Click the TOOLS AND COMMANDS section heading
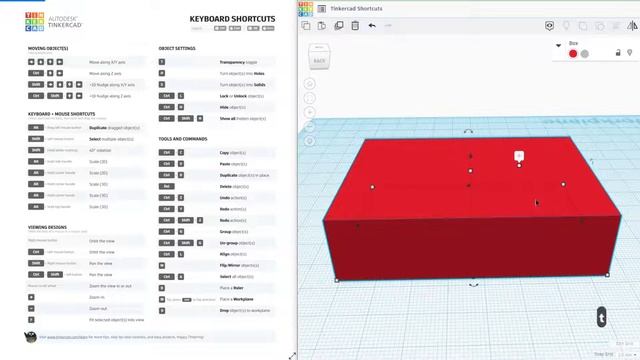Viewport: 640px width, 360px height. tap(183, 139)
